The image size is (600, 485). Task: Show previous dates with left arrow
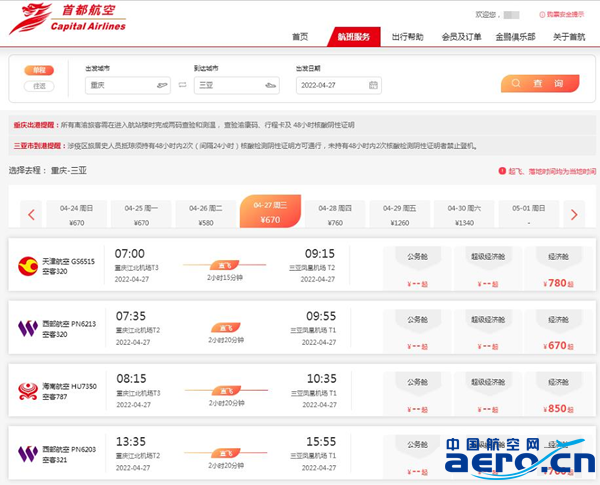pos(31,214)
